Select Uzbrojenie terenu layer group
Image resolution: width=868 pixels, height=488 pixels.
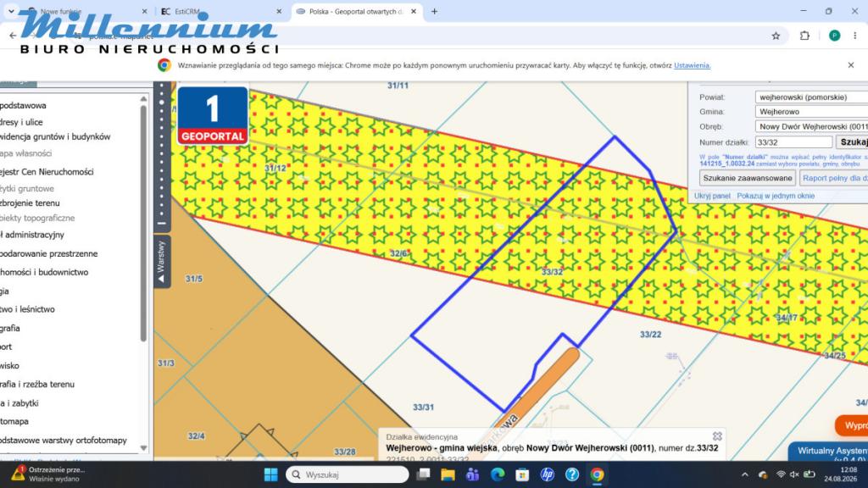(x=30, y=203)
